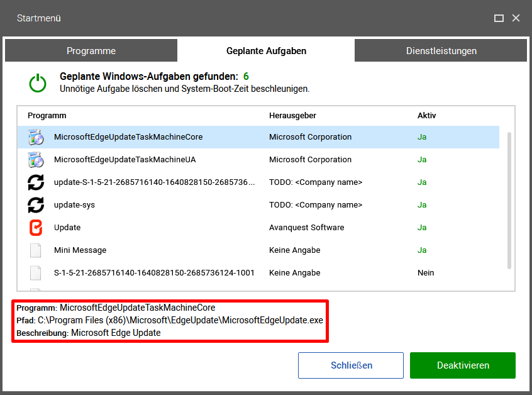Screen dimensions: 532x395
Task: Click the sync icon beside update-S-1-5-21 task
Action: 36,182
